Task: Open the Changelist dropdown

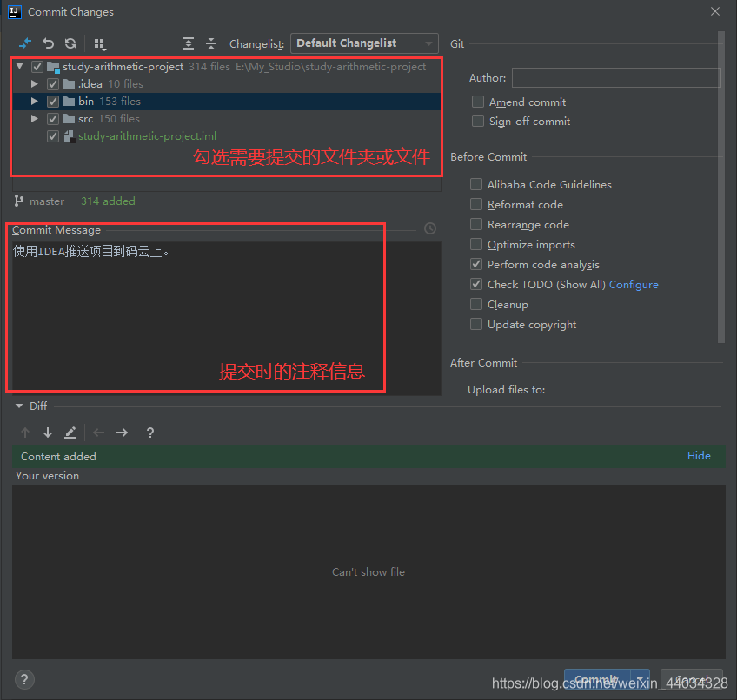Action: pos(364,43)
